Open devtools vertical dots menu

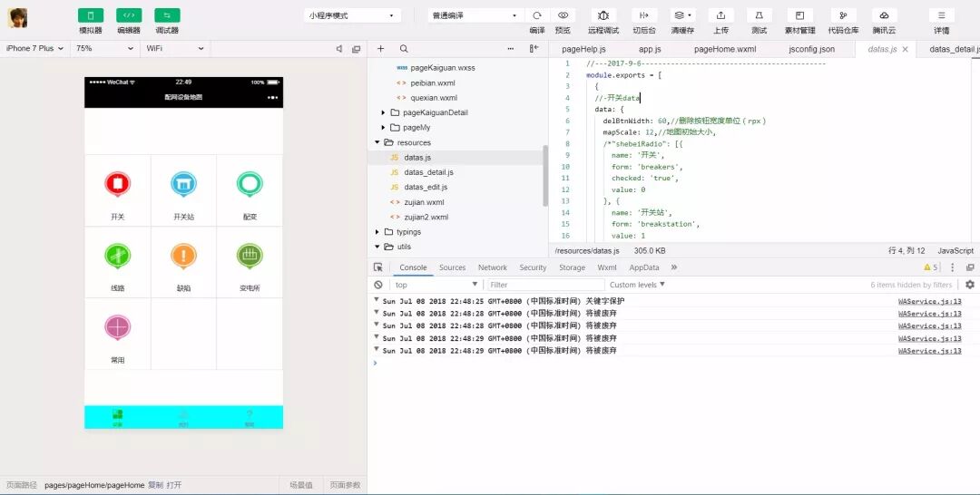[x=953, y=267]
